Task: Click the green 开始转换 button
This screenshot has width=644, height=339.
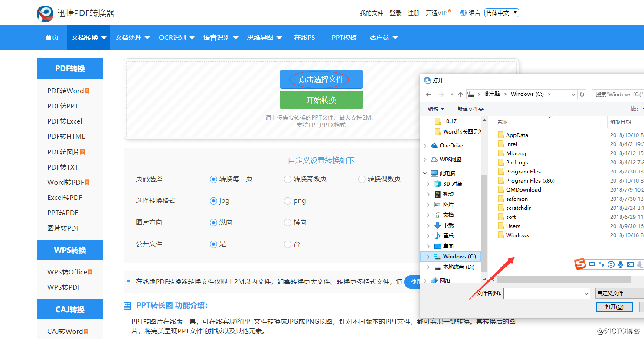Action: pyautogui.click(x=321, y=100)
